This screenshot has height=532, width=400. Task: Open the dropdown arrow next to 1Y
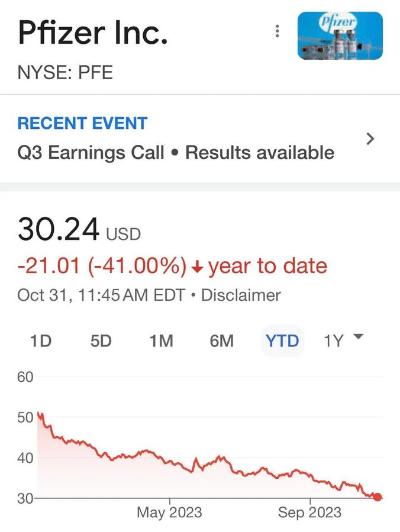point(358,336)
